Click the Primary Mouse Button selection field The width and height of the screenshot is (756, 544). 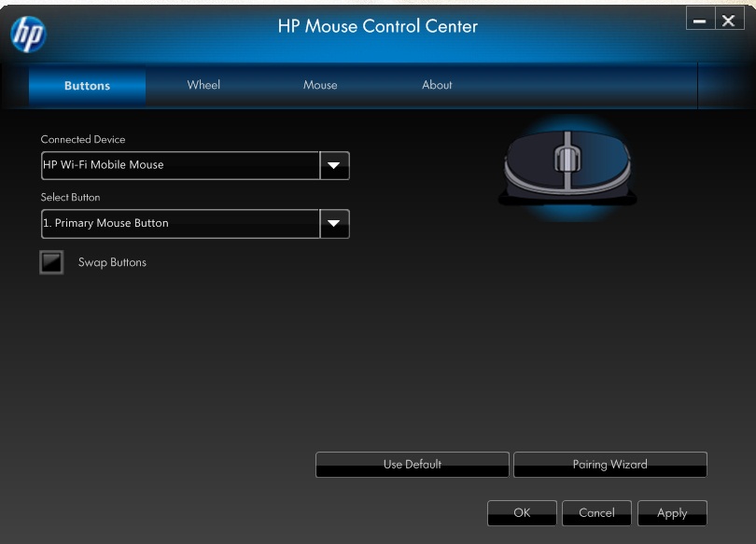[180, 224]
